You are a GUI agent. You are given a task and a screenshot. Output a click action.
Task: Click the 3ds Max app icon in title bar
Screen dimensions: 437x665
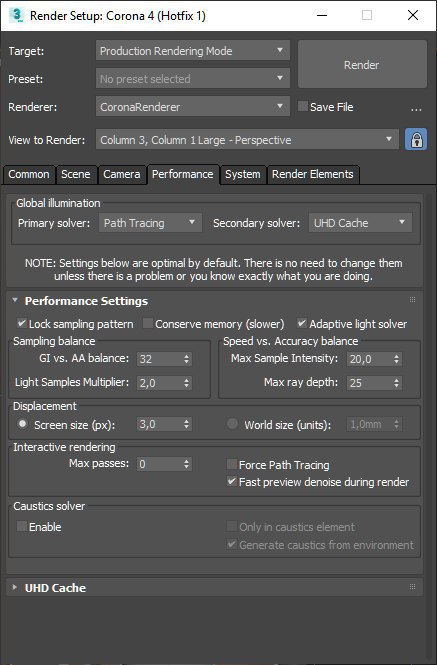[x=16, y=15]
